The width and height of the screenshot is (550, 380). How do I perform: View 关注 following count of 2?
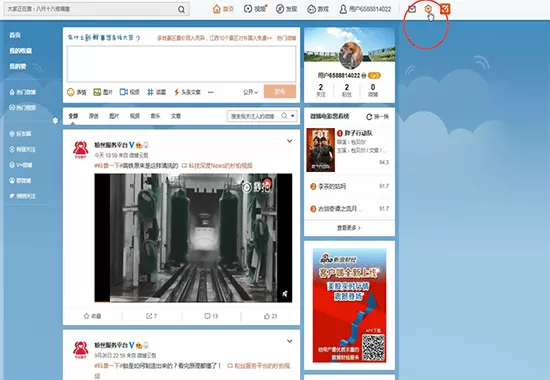[321, 91]
